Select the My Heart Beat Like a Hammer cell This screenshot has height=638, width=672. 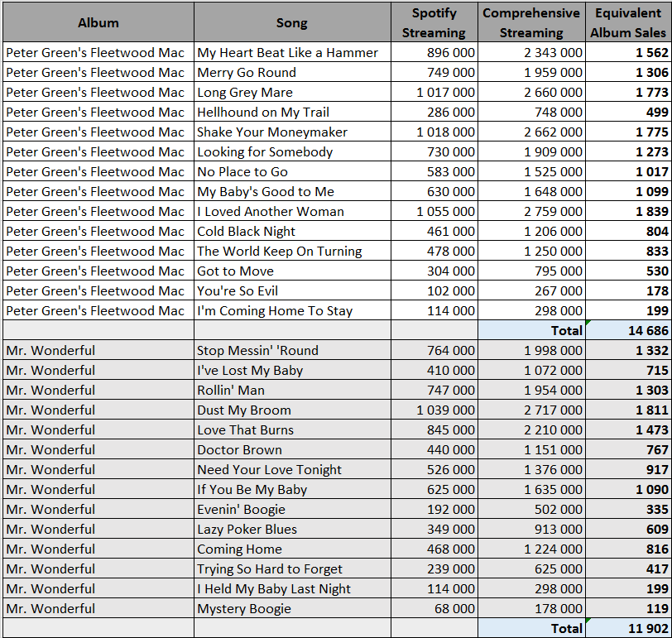[292, 52]
